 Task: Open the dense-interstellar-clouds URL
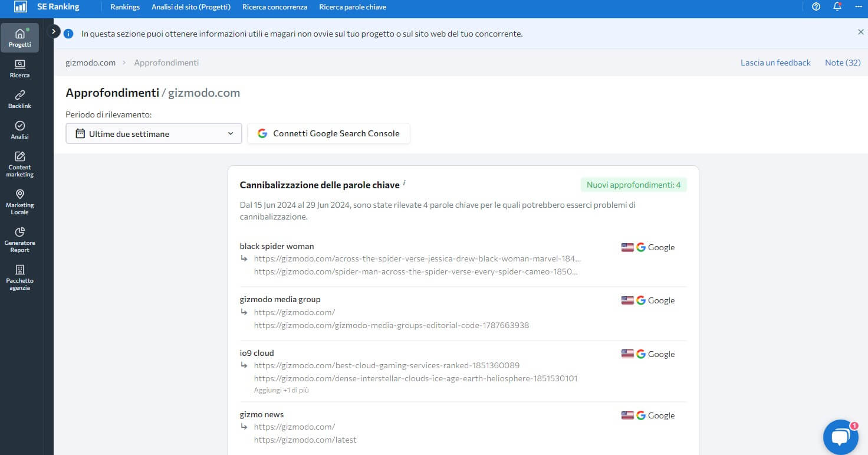pyautogui.click(x=416, y=378)
